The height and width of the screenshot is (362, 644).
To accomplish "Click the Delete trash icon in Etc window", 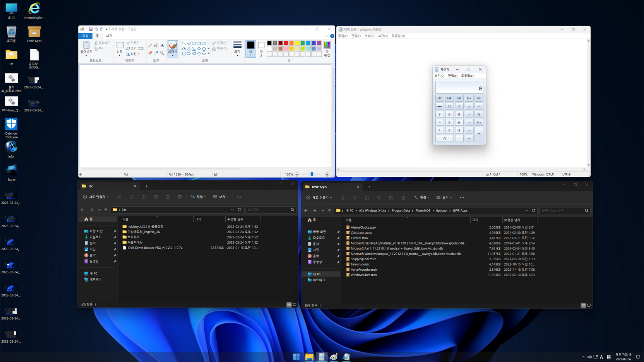I will [180, 197].
